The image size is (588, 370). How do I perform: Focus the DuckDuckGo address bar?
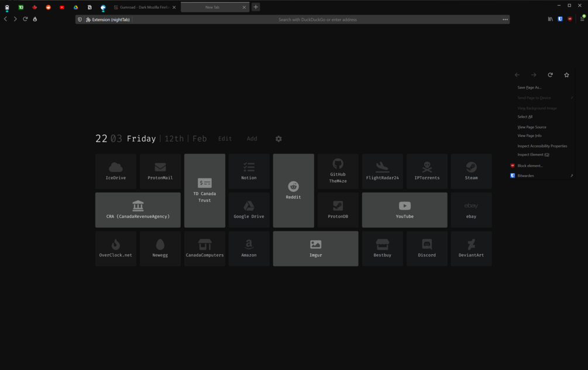(x=317, y=19)
